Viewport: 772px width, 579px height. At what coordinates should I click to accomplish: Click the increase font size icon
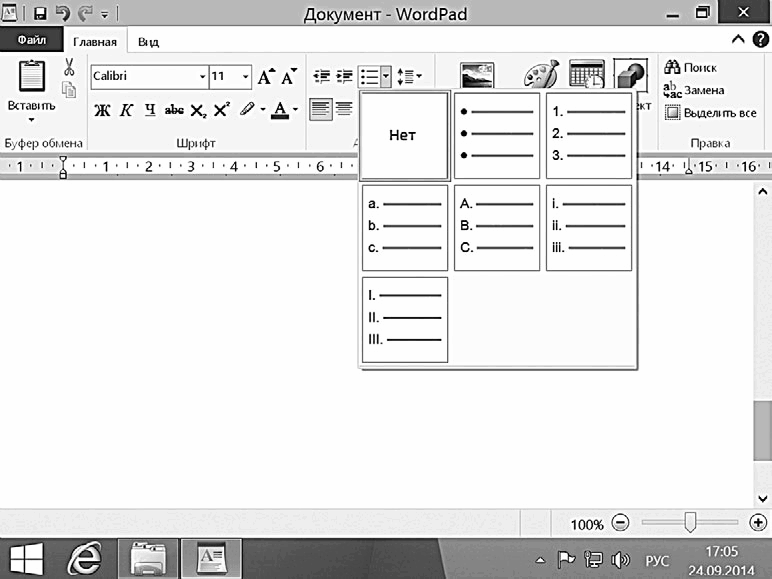(x=266, y=76)
